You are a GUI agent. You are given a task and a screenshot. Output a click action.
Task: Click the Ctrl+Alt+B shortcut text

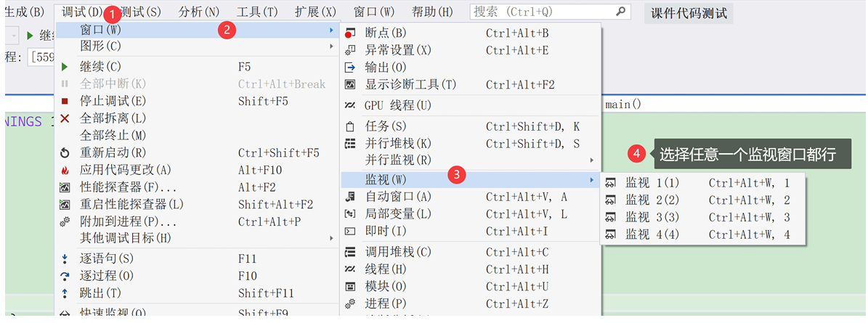coord(517,33)
